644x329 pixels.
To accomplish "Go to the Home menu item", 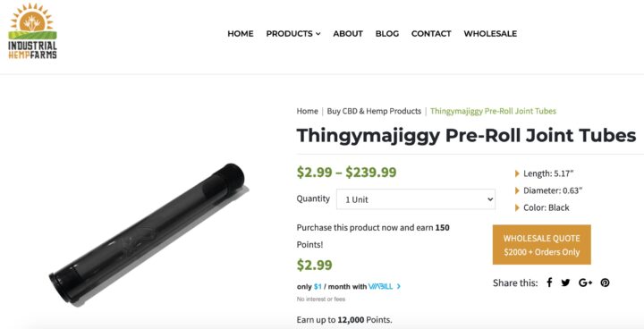I will (x=241, y=34).
